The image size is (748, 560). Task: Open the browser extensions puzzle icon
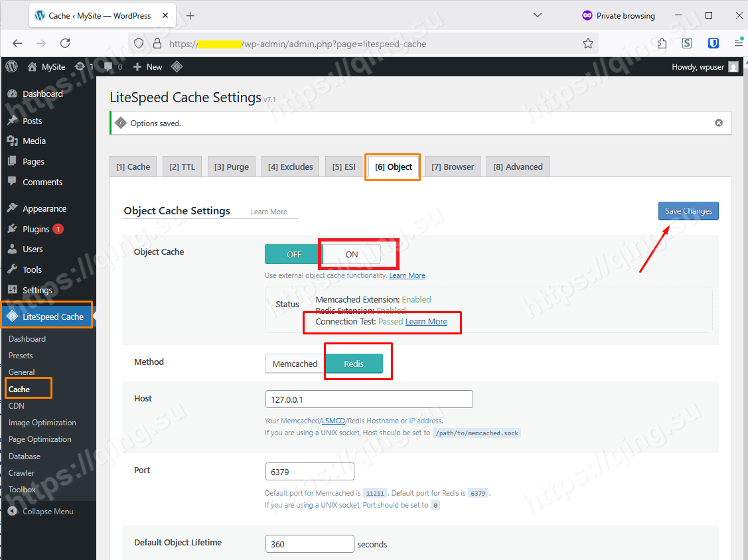point(662,43)
